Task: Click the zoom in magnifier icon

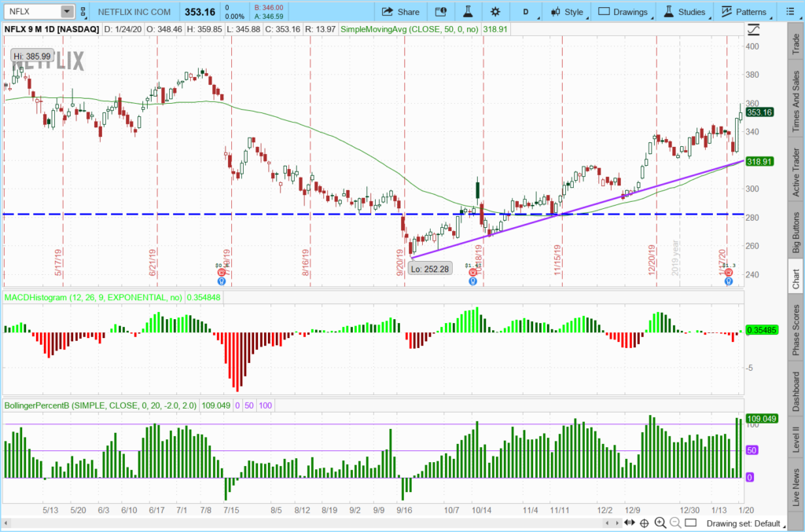Action: 660,523
